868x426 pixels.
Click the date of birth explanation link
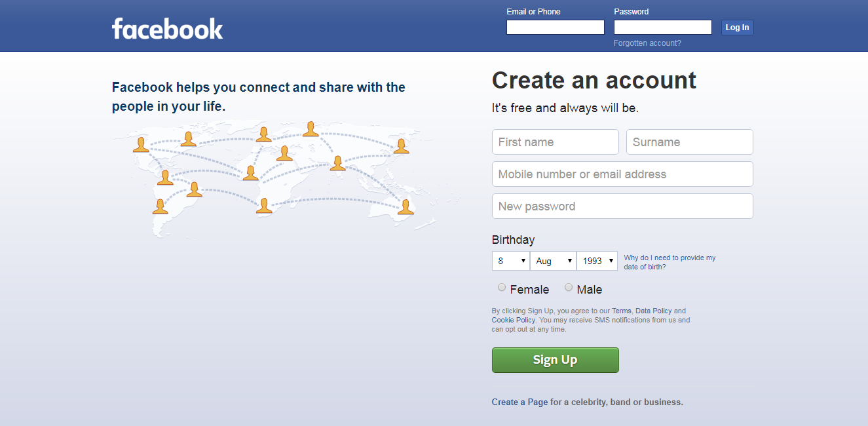point(670,262)
